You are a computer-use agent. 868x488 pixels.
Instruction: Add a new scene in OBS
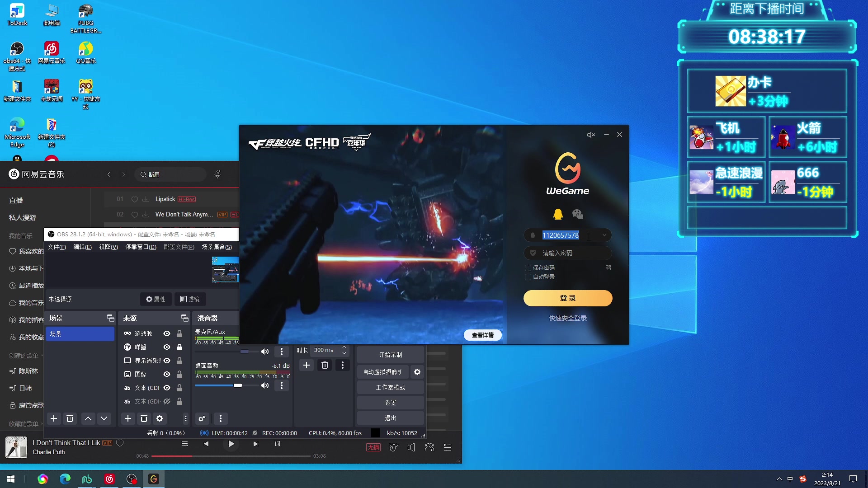[x=54, y=418]
